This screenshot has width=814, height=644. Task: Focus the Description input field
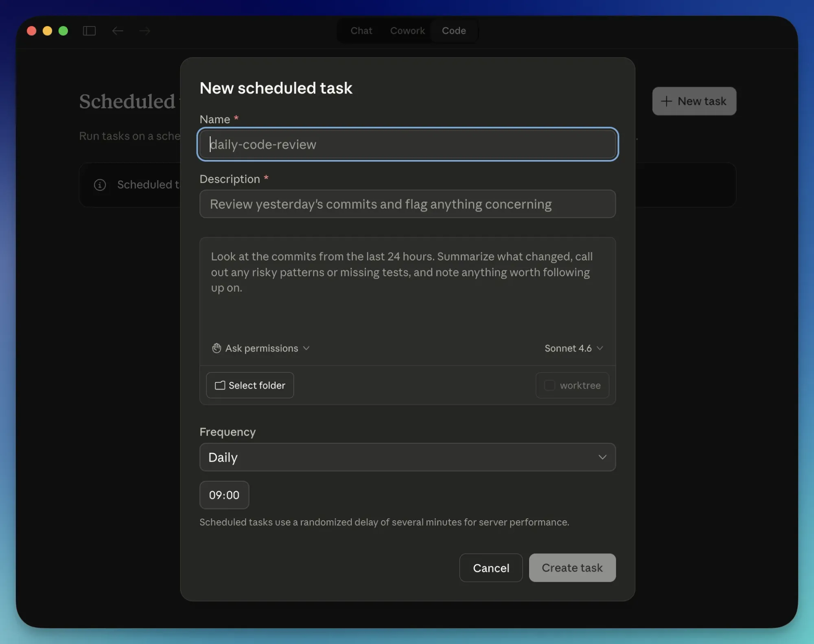coord(407,204)
